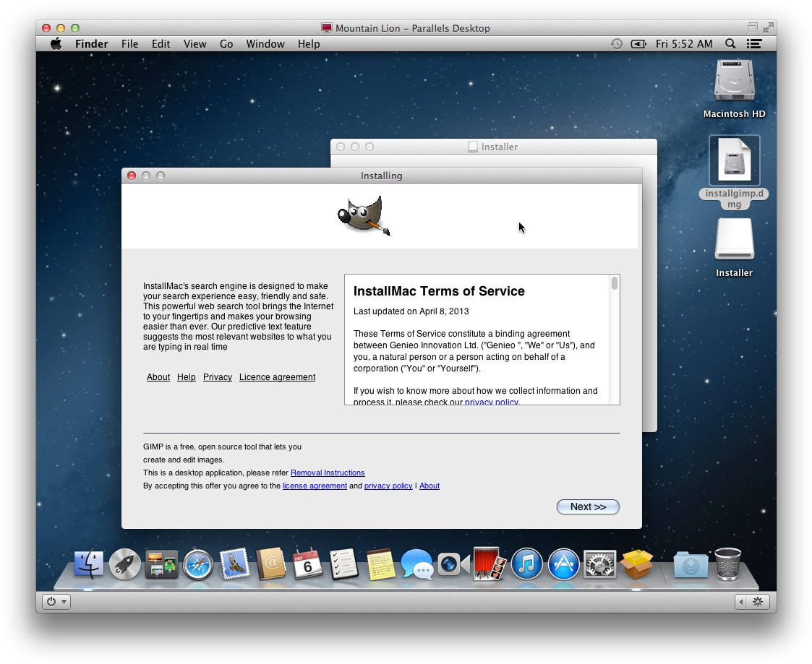Screen dimensions: 812x664
Task: Open the Window menu
Action: pyautogui.click(x=265, y=44)
